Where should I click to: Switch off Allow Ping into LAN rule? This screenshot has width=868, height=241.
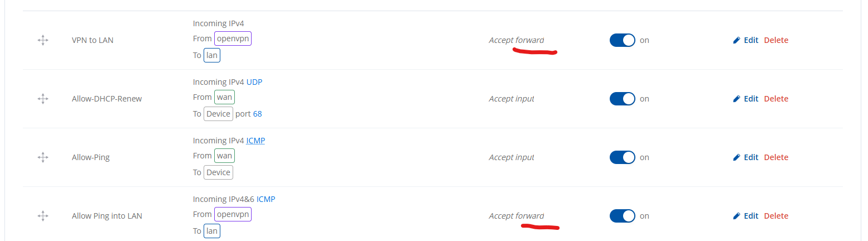[x=623, y=216]
